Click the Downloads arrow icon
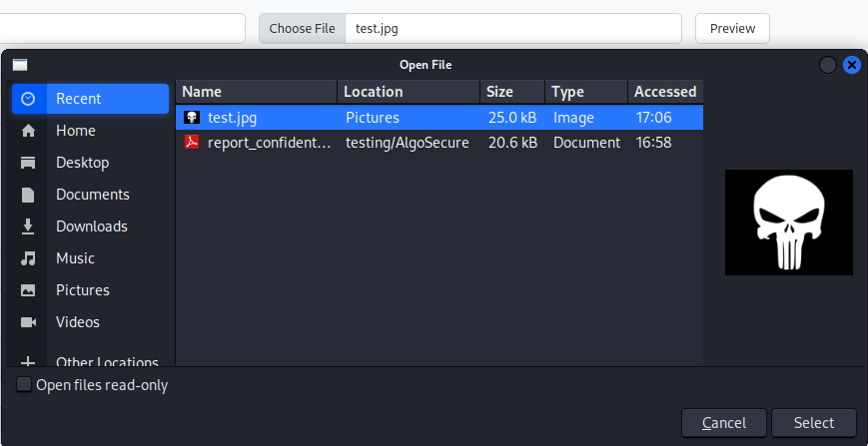The height and width of the screenshot is (446, 868). point(28,226)
